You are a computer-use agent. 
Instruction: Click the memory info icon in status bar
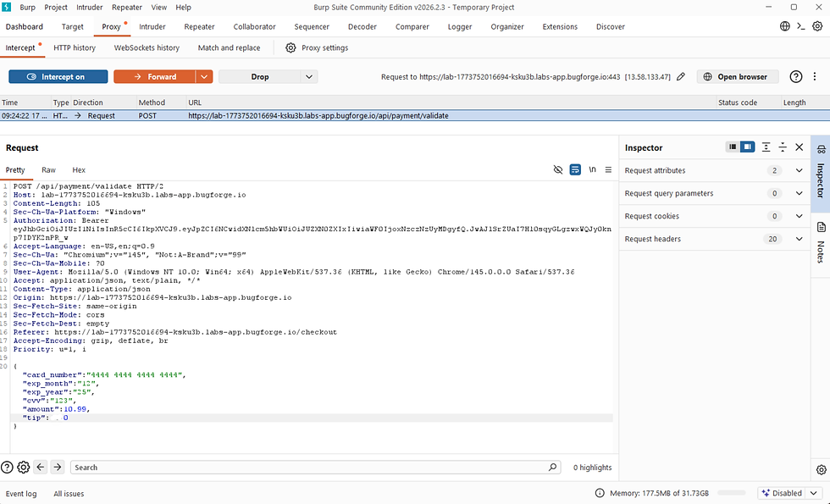pyautogui.click(x=600, y=493)
